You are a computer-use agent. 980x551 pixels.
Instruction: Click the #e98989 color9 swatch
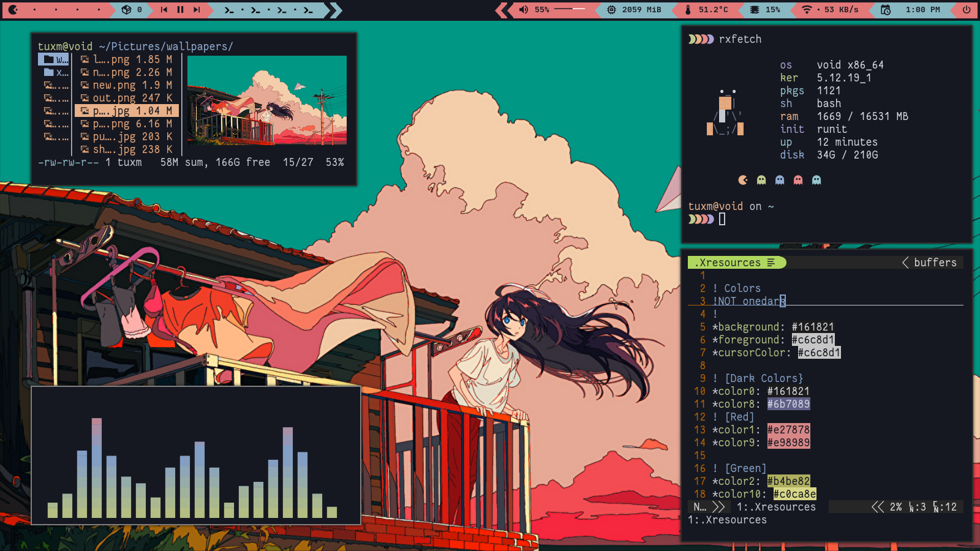(788, 443)
